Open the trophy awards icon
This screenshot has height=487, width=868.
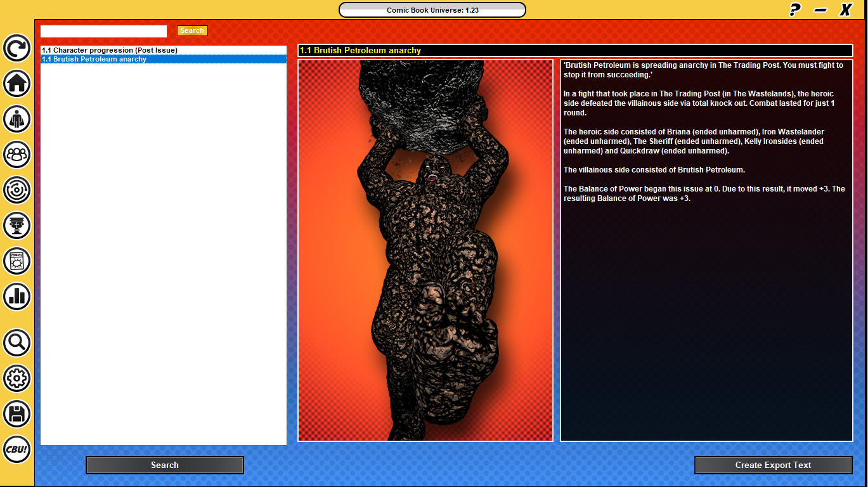pos(17,225)
